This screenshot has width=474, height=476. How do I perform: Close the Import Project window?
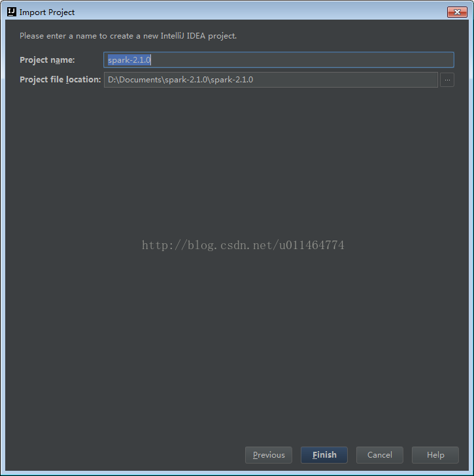coord(457,12)
